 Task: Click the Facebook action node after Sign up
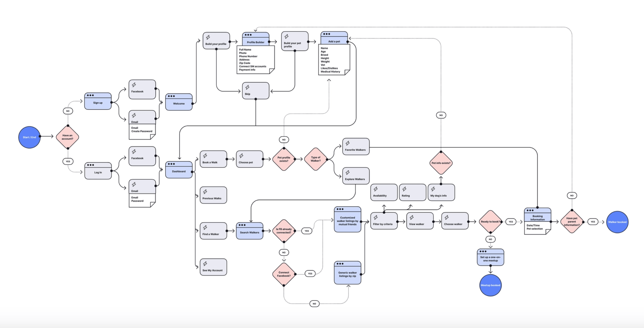pos(142,89)
